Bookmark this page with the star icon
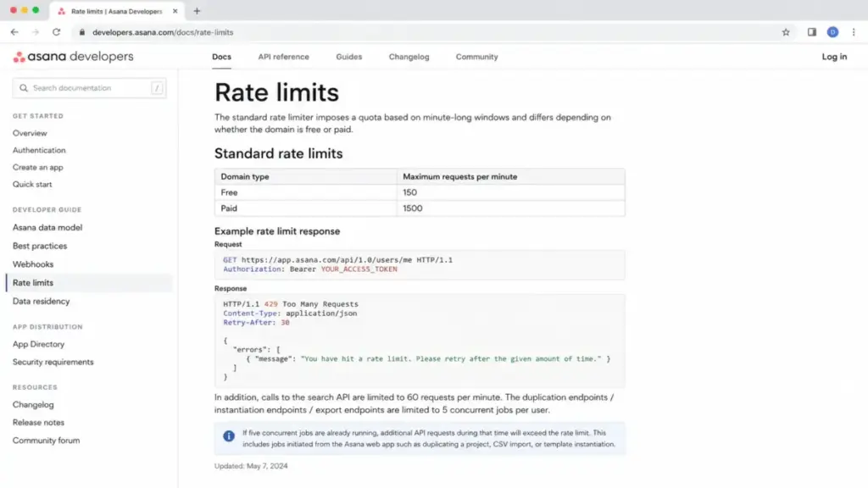The image size is (868, 488). coord(786,32)
